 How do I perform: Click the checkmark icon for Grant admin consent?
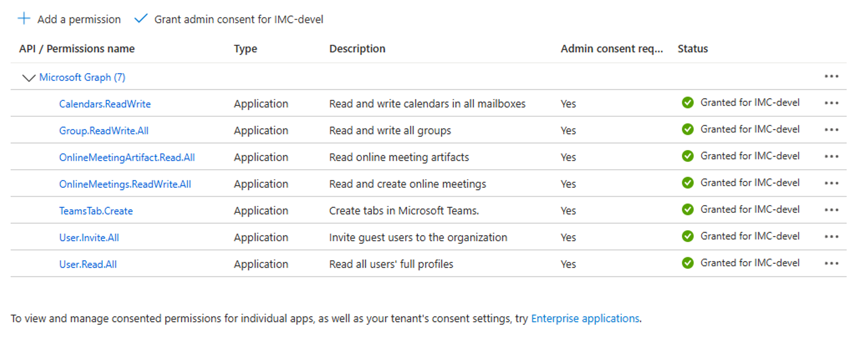[140, 19]
